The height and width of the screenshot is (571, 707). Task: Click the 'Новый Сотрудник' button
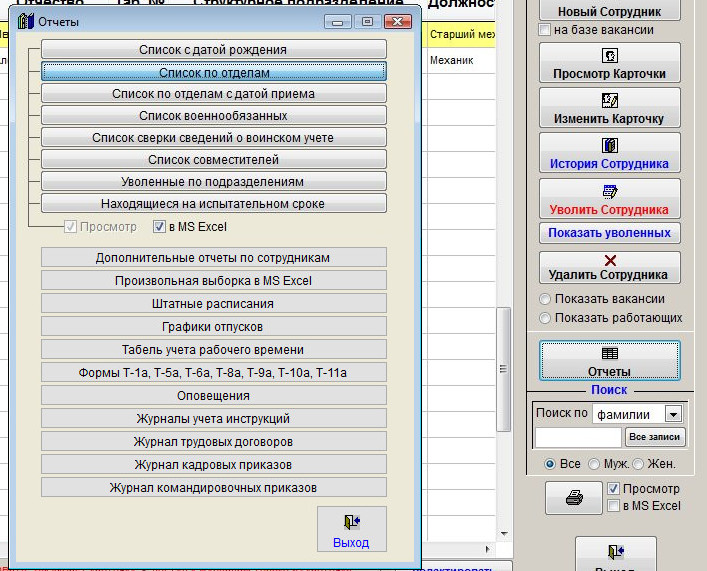point(610,11)
